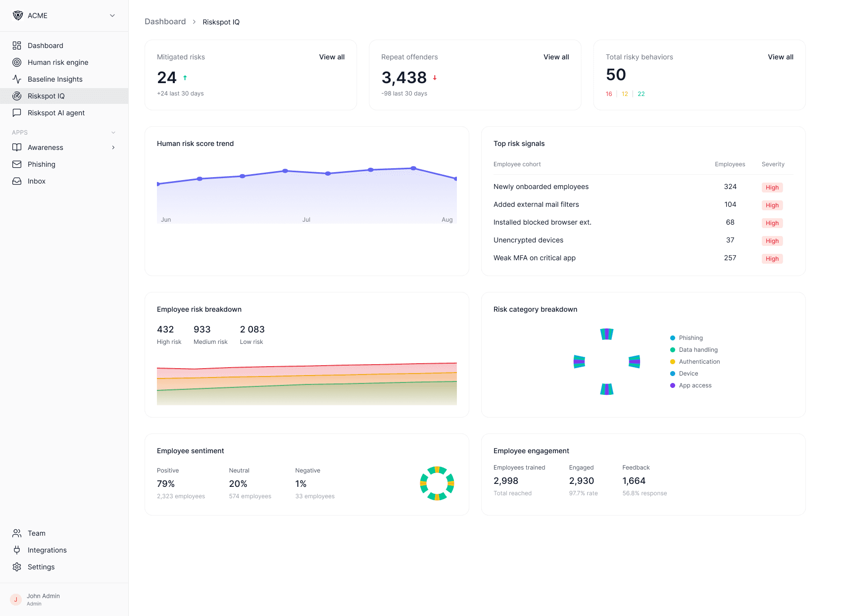The height and width of the screenshot is (616, 842).
Task: Click Dashboard in the breadcrumb
Action: pos(165,21)
